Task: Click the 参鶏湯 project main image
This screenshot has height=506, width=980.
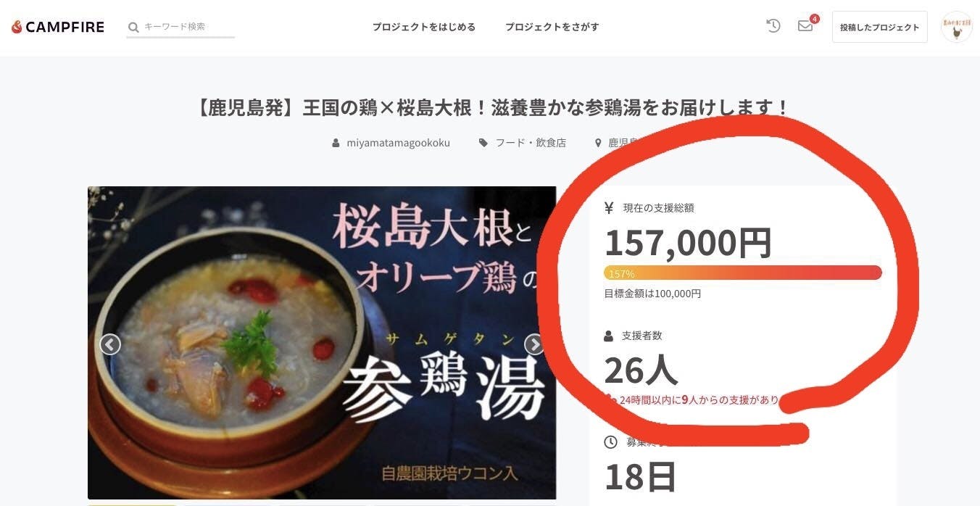Action: click(x=322, y=343)
